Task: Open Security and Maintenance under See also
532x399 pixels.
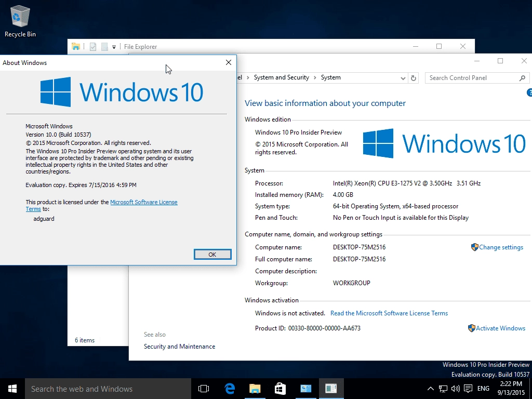Action: [x=179, y=347]
